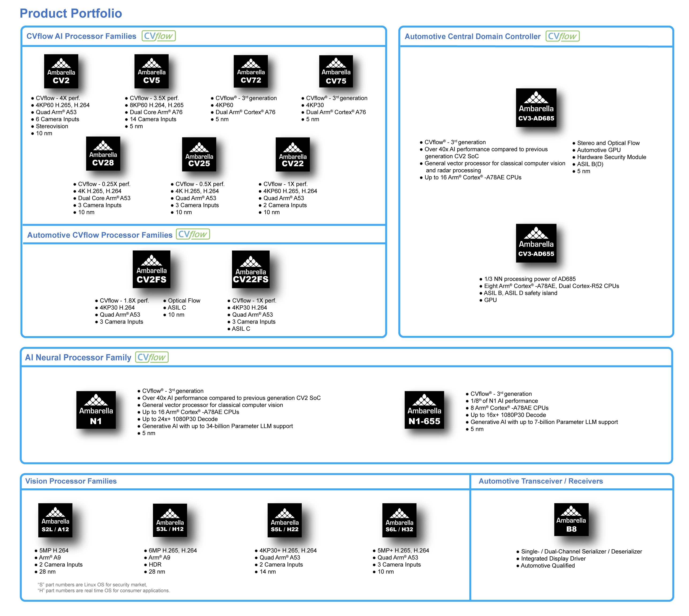Click the CV2FS automotive chip icon
689x616 pixels.
(151, 269)
